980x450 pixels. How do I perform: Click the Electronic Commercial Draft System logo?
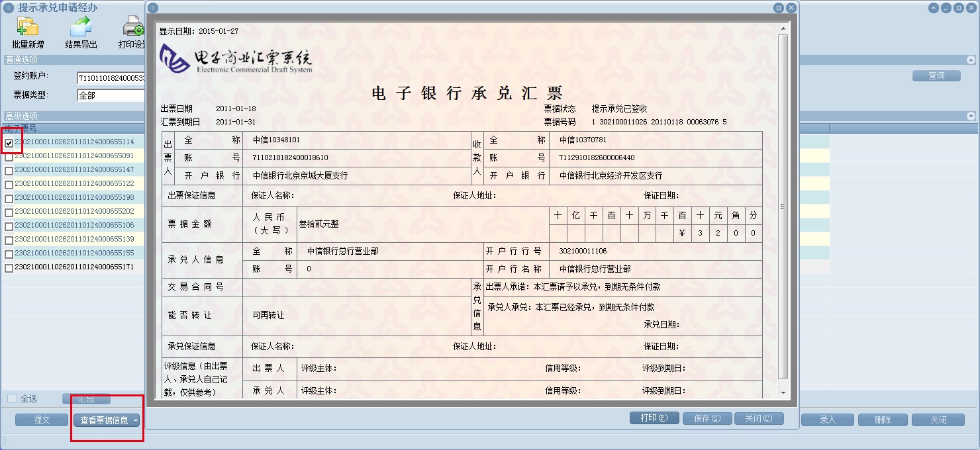point(236,58)
